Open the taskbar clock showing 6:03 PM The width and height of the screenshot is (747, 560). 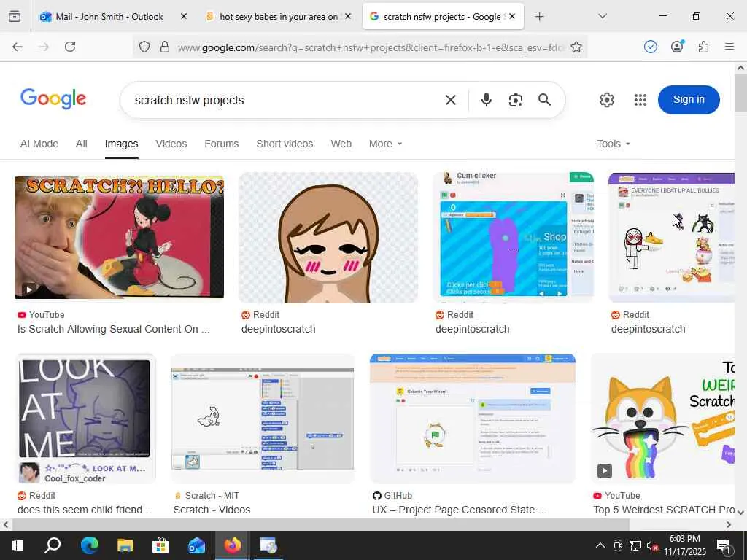click(x=684, y=545)
